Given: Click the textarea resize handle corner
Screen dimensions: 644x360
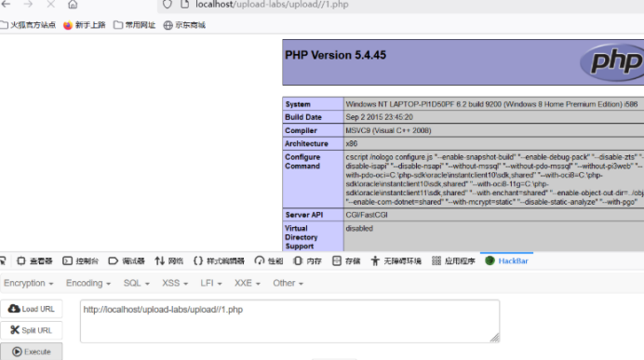Looking at the screenshot, I should click(495, 338).
